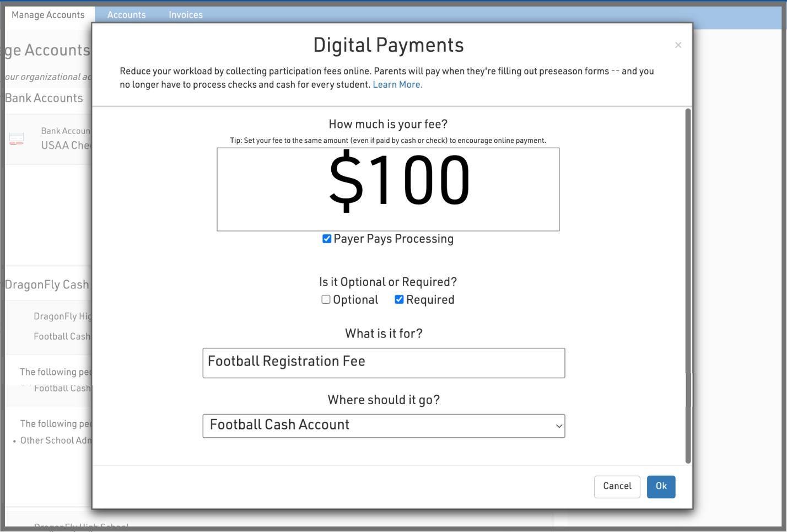787x532 pixels.
Task: Select the DragonFly High entry under DragonFly Cash
Action: 62,316
